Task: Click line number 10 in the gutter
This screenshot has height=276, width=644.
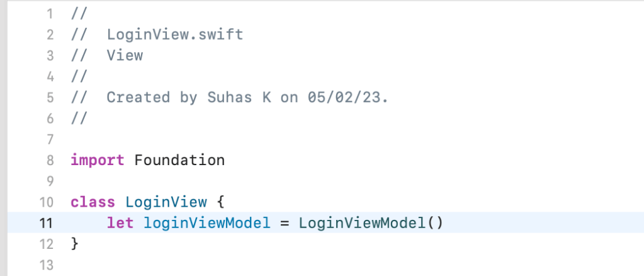Action: tap(47, 202)
